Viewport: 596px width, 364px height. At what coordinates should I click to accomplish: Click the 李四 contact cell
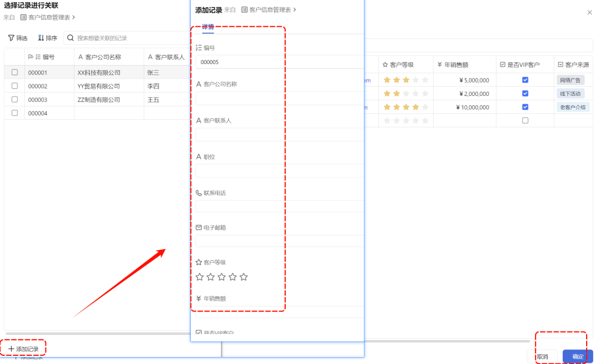[167, 86]
